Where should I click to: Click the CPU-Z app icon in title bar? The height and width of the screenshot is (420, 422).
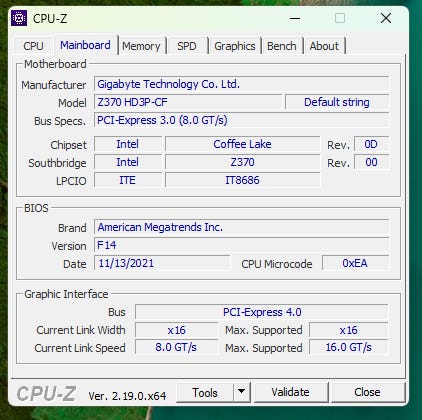(x=19, y=18)
